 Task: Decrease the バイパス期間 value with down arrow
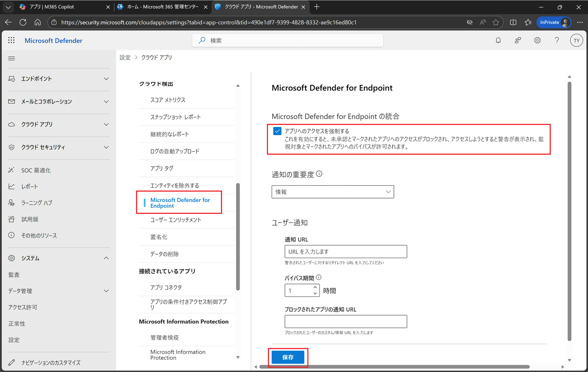(315, 293)
